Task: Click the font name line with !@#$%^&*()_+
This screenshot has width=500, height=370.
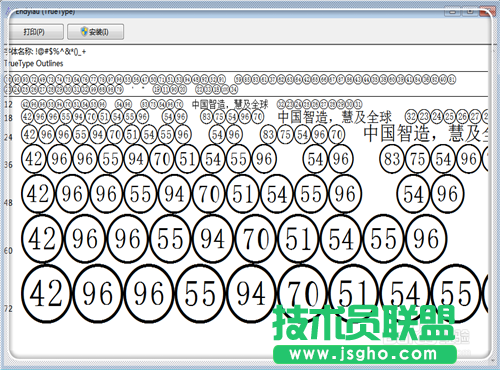Action: 45,52
